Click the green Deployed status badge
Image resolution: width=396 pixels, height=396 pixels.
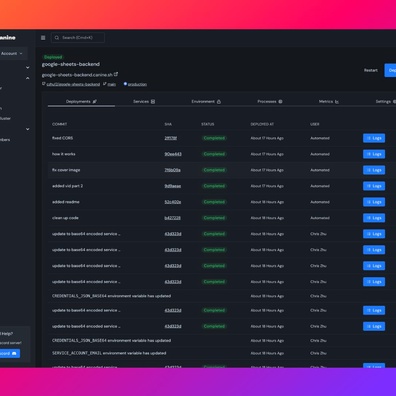coord(53,57)
